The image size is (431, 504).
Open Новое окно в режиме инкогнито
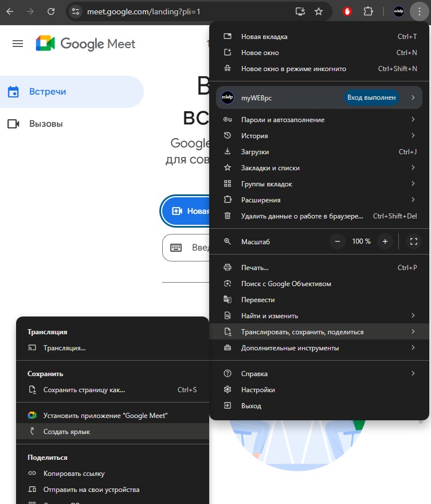(320, 69)
